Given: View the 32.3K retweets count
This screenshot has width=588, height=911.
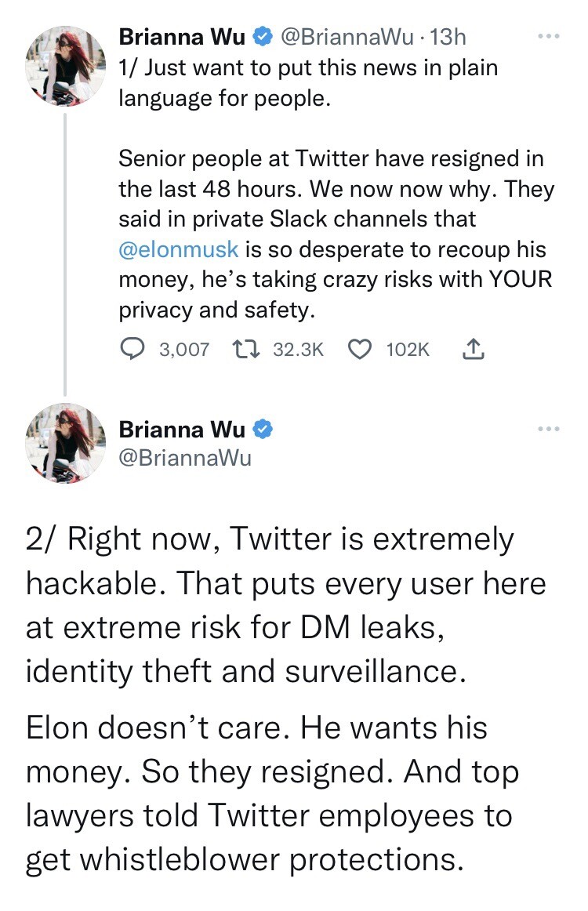Looking at the screenshot, I should (298, 349).
